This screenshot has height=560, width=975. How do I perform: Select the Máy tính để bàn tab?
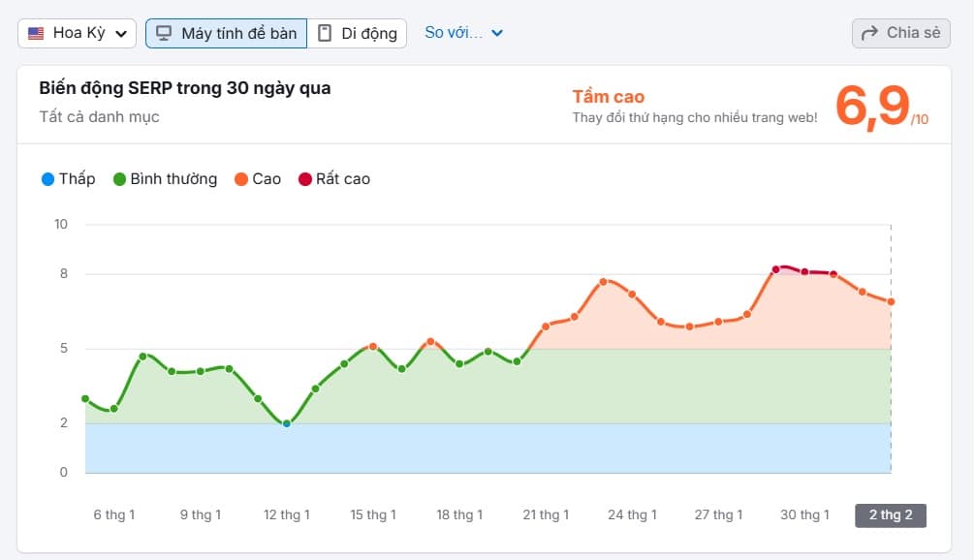click(x=226, y=32)
